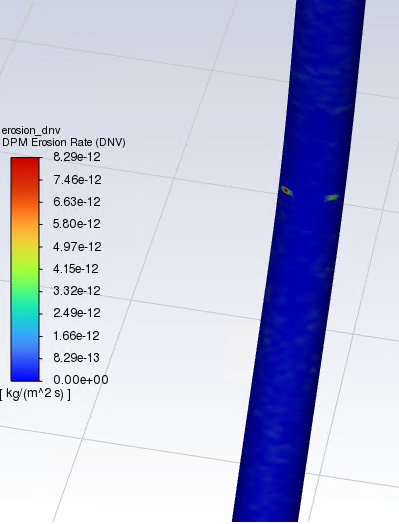Click the kg/(m^2 s) units label
This screenshot has width=399, height=524.
pos(35,394)
